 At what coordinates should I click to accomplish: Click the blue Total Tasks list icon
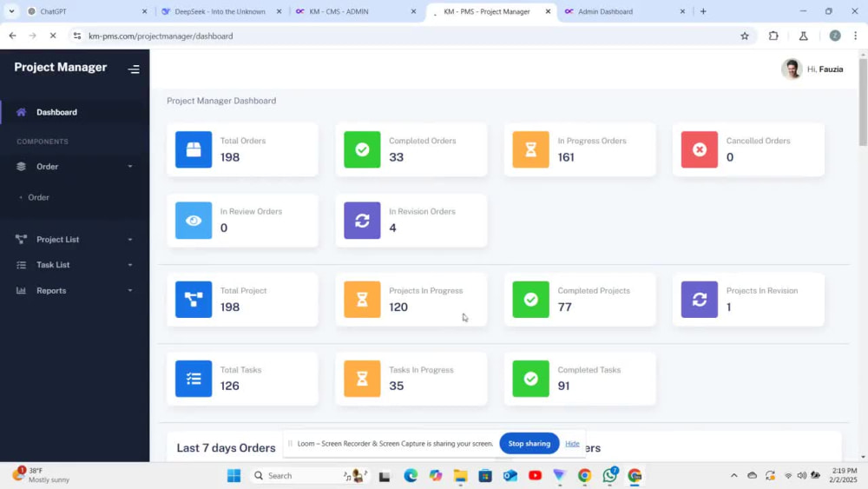[194, 379]
